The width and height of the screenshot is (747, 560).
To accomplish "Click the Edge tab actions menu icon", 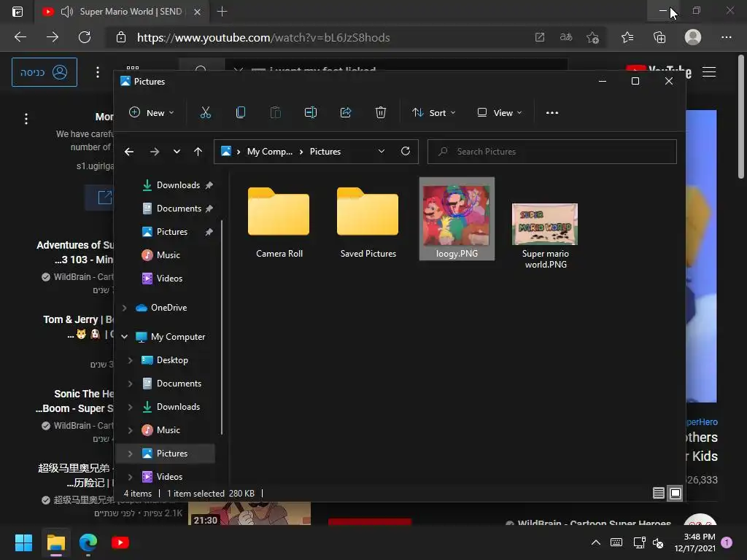I will click(x=18, y=12).
